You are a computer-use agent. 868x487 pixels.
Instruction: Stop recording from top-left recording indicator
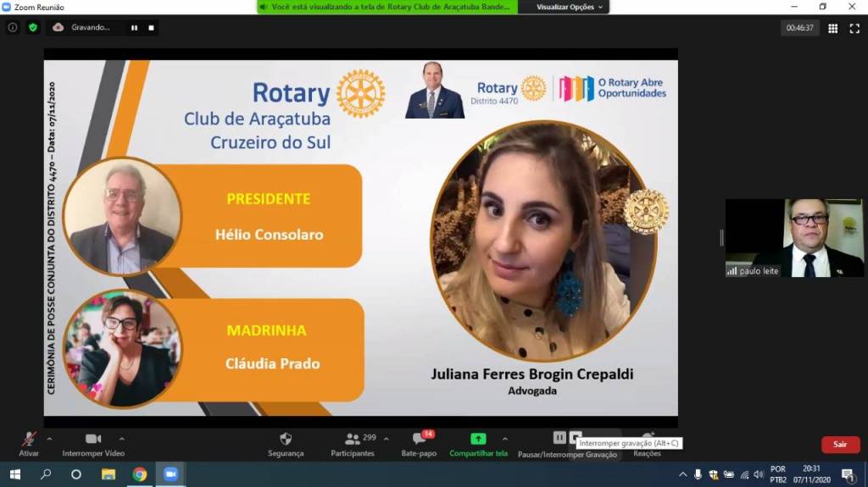coord(152,27)
